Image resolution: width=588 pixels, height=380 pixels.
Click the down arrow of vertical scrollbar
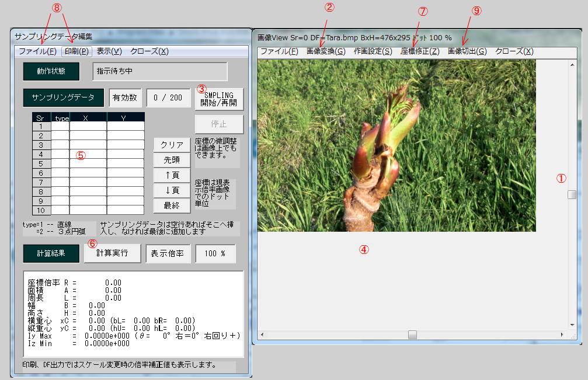572,325
